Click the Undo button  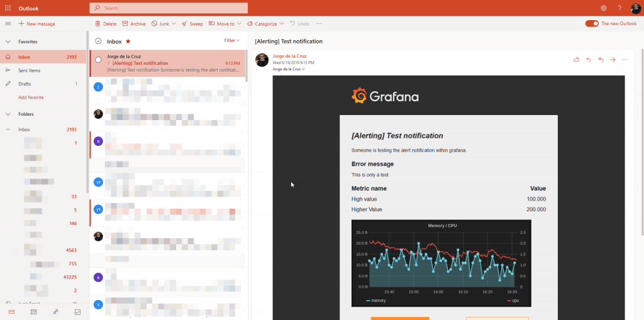[299, 24]
